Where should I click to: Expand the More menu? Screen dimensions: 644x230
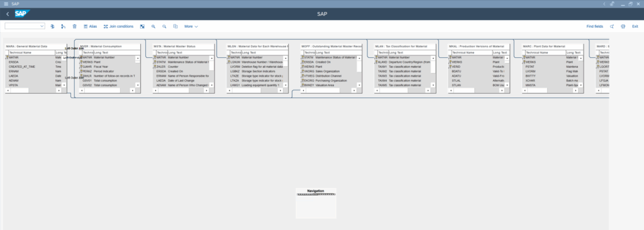(x=191, y=26)
